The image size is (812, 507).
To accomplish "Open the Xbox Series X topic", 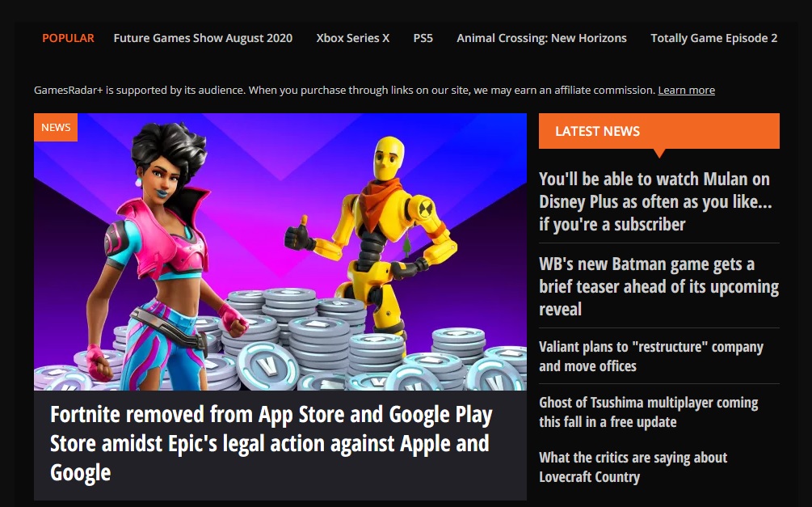I will point(352,38).
